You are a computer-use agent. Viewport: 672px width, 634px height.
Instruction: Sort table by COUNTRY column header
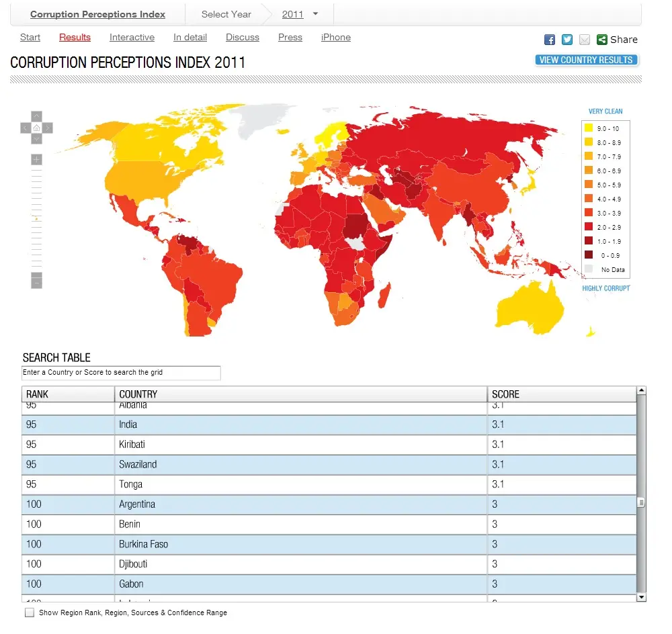click(x=301, y=394)
